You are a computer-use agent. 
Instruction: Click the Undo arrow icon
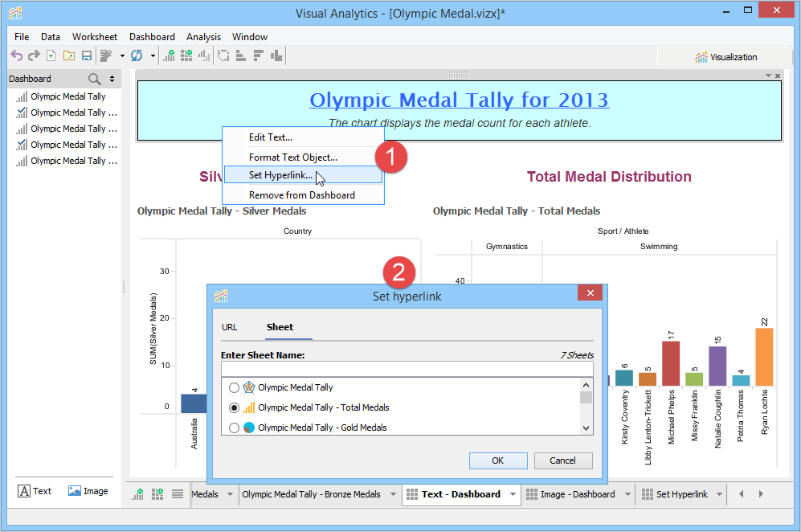coord(17,55)
